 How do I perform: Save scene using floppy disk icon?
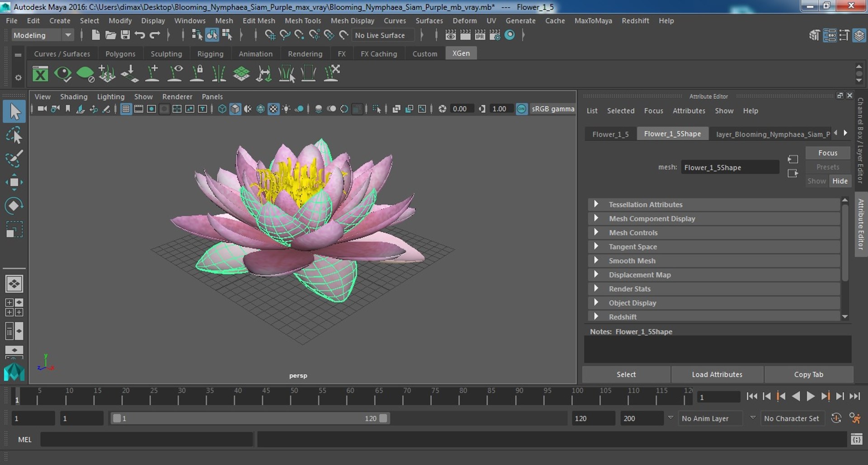pyautogui.click(x=125, y=35)
